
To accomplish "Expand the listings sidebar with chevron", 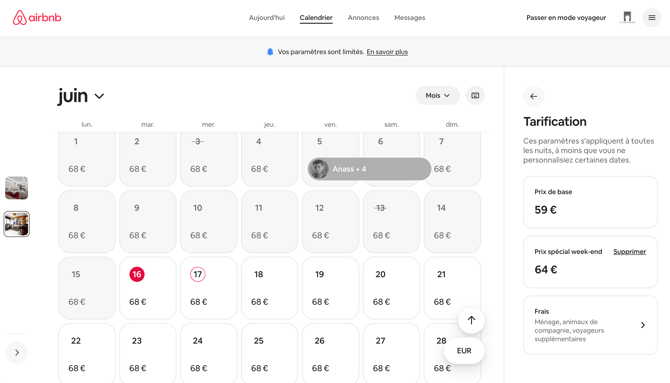I will 17,353.
